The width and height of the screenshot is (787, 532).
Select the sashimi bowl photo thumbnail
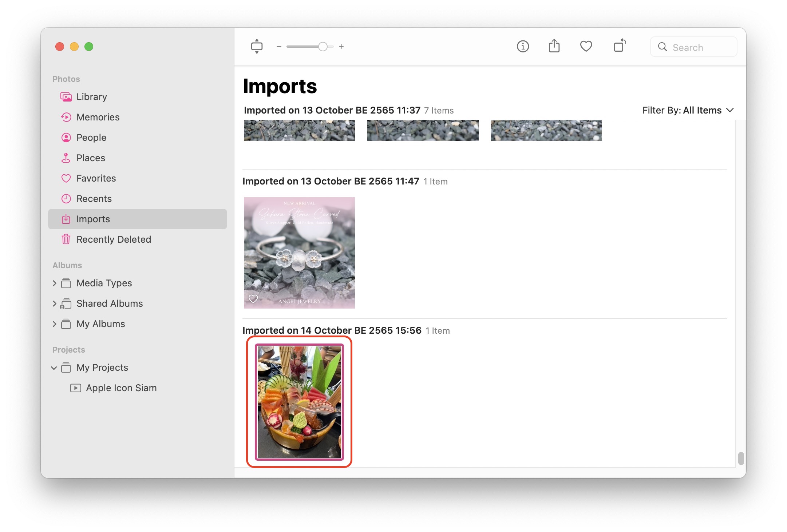299,402
